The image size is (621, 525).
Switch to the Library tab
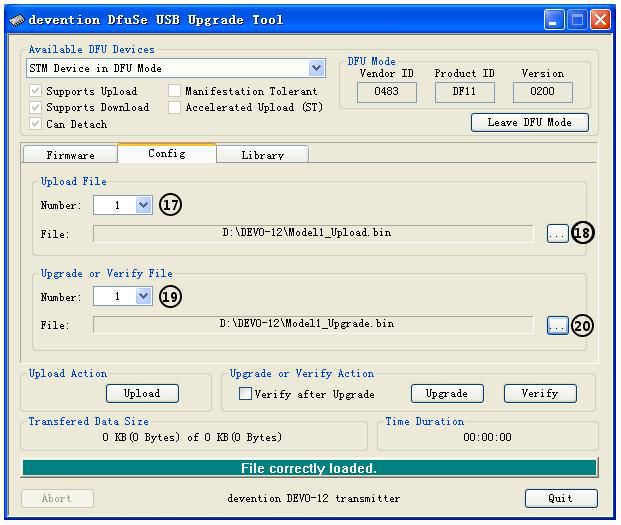263,154
